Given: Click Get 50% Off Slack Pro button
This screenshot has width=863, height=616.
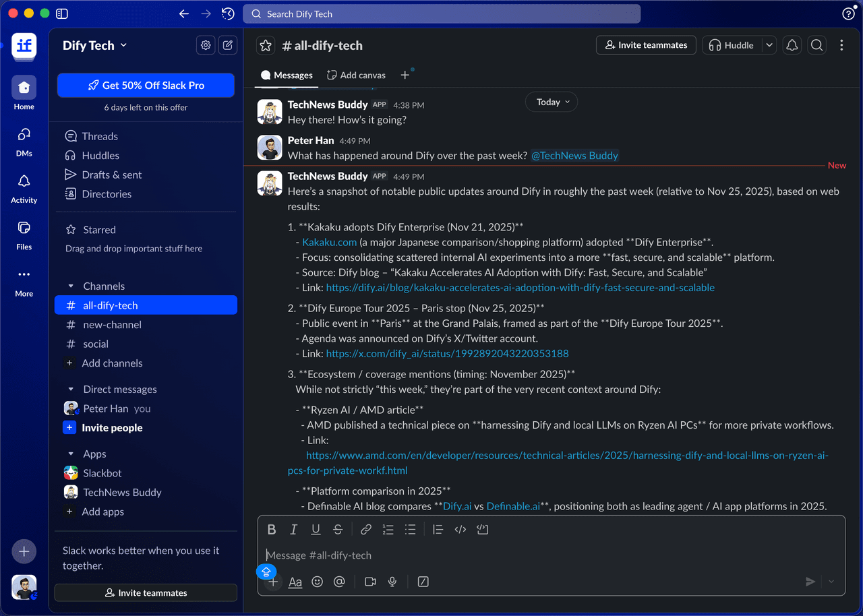Looking at the screenshot, I should [x=146, y=86].
